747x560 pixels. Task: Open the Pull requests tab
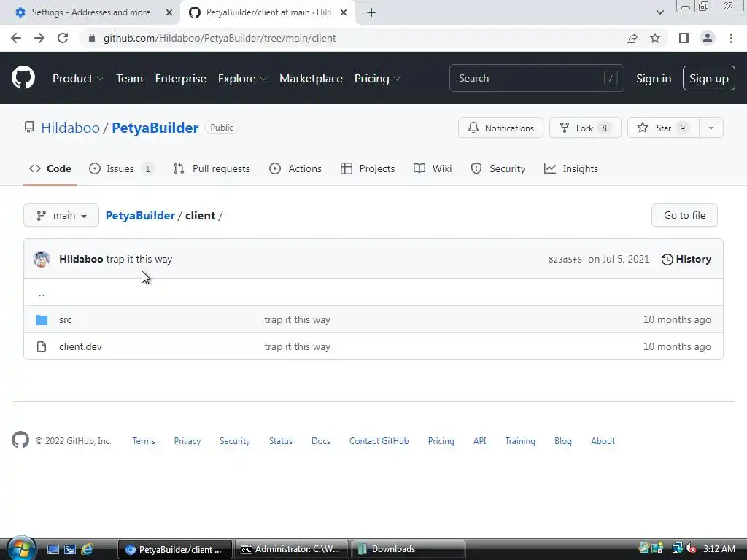pyautogui.click(x=212, y=168)
